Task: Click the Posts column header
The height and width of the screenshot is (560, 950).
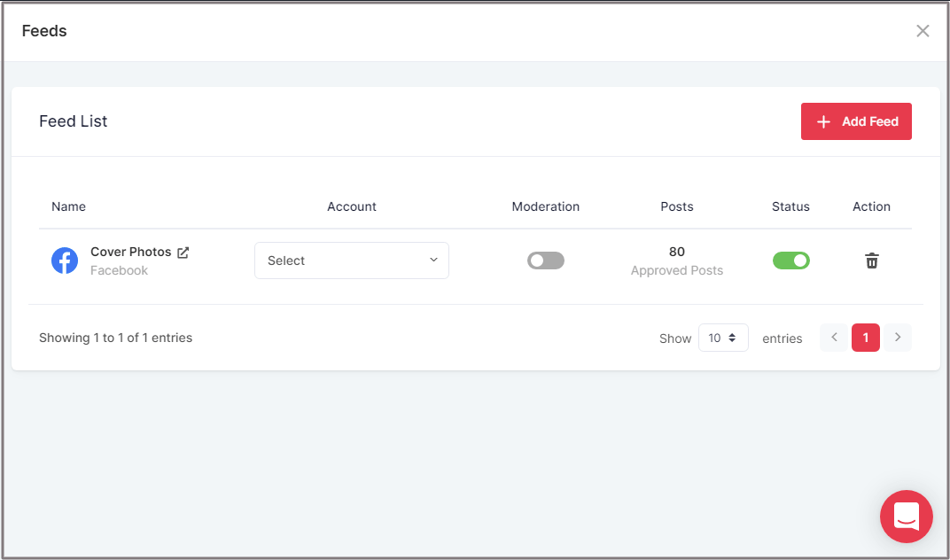Action: pos(677,206)
